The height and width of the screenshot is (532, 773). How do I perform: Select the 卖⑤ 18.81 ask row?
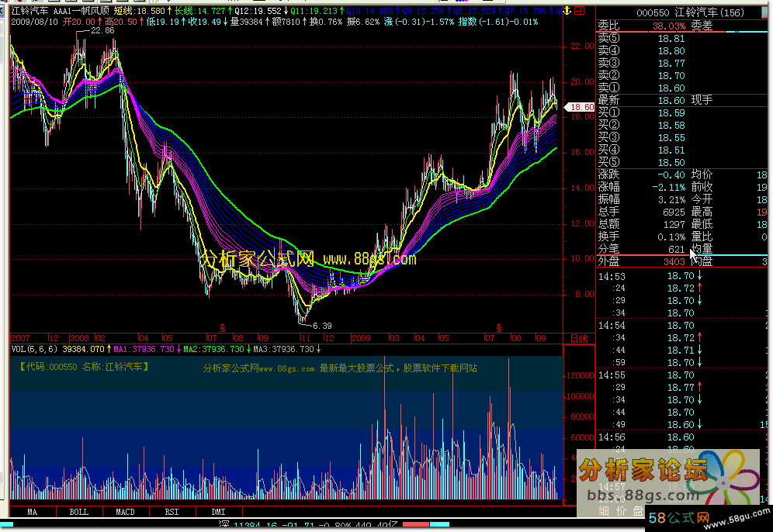pos(682,39)
